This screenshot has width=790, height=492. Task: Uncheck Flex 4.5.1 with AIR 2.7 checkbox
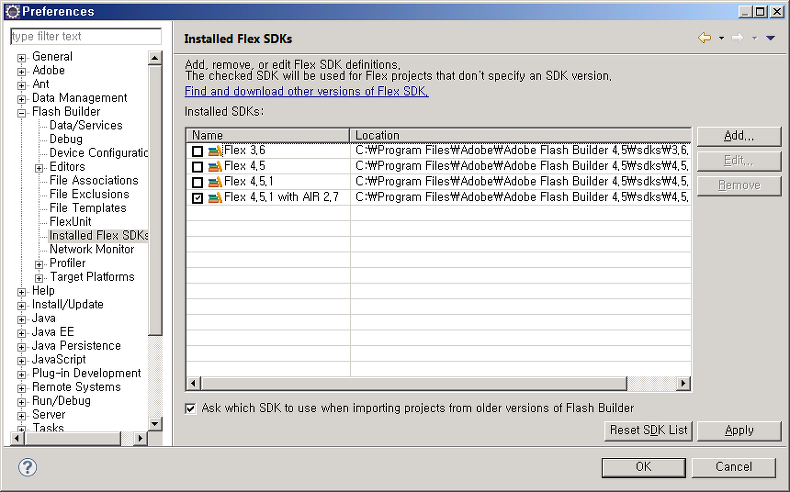click(x=198, y=198)
